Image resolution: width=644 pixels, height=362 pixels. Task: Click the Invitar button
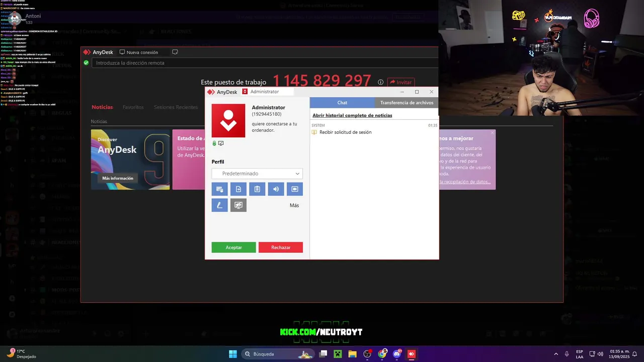point(401,82)
